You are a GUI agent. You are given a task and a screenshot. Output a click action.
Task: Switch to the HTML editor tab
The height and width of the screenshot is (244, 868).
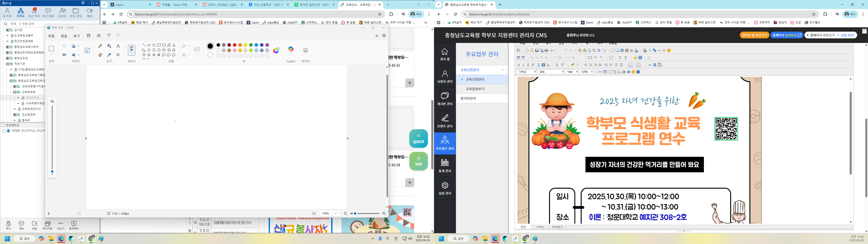[x=540, y=227]
